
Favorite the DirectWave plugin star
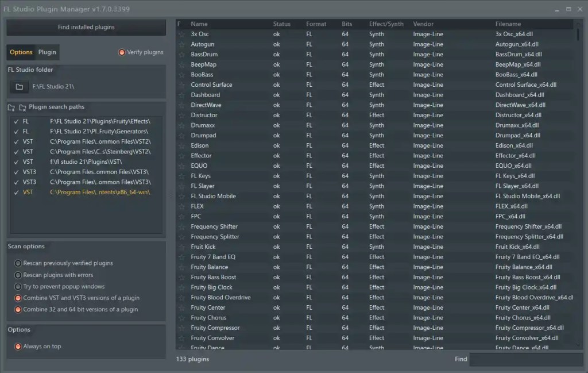pos(182,105)
